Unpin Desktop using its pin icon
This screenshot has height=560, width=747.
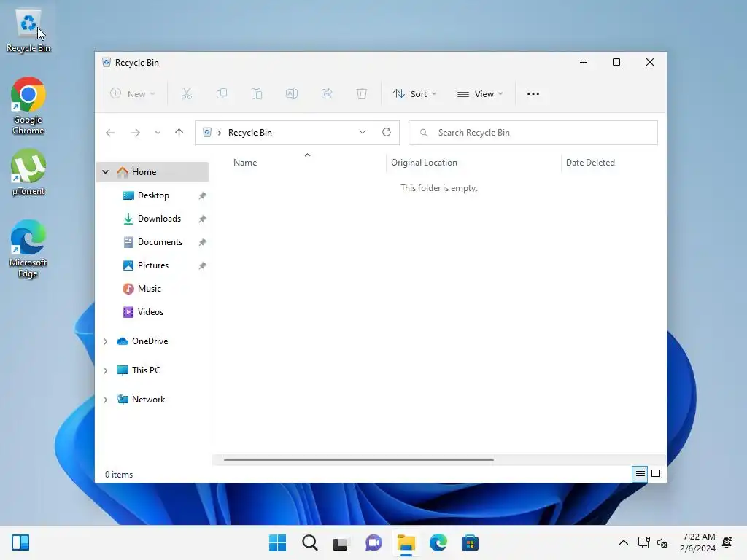tap(203, 195)
